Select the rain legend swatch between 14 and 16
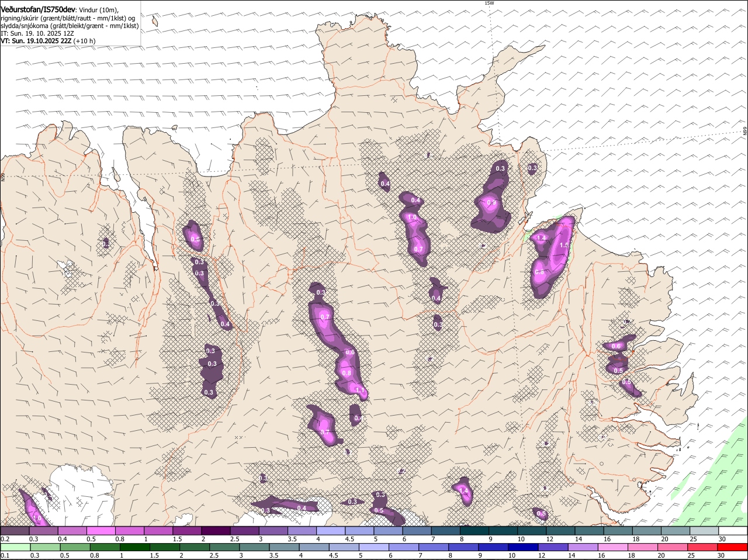This screenshot has width=748, height=560. [x=582, y=547]
